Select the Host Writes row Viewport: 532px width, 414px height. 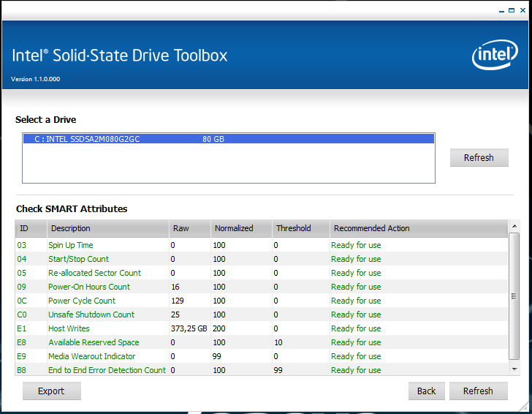[262, 328]
